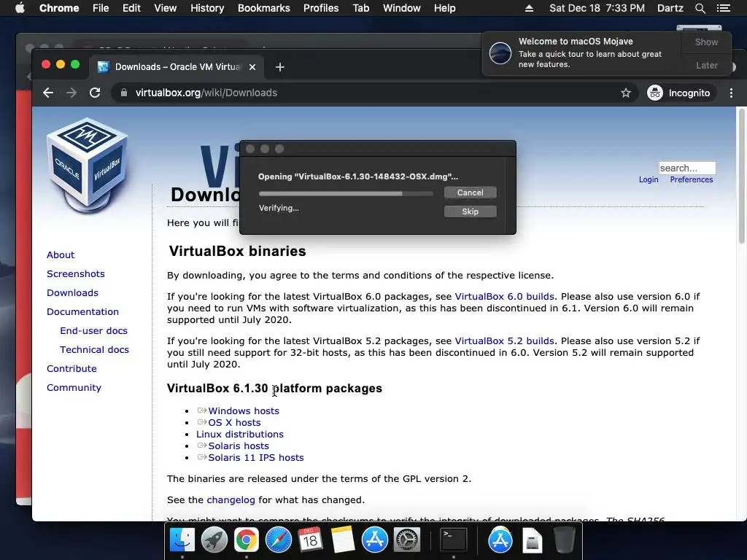Open About in sidebar
The height and width of the screenshot is (560, 747).
click(61, 254)
